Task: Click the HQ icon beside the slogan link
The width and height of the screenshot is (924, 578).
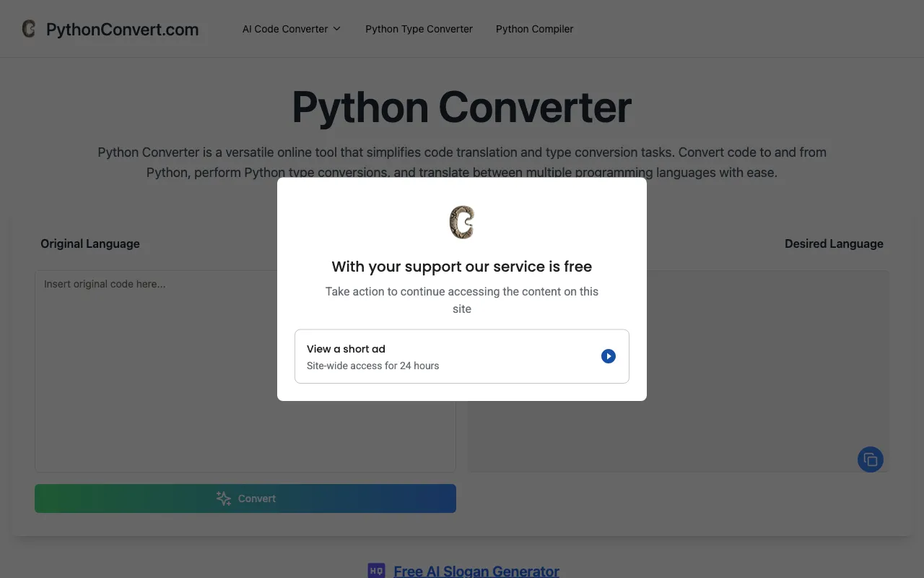Action: tap(377, 571)
